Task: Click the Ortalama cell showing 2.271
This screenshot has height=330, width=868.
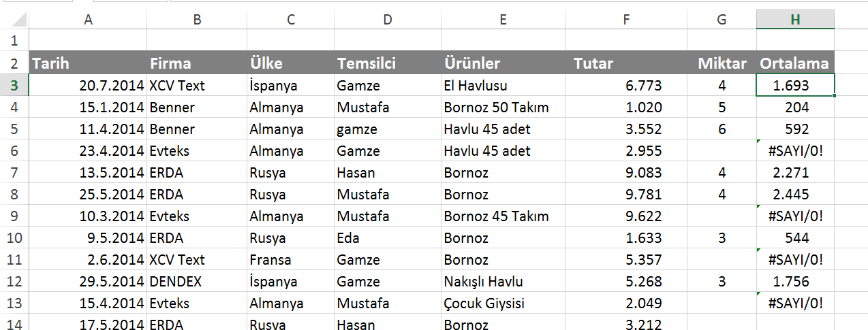Action: click(x=795, y=173)
